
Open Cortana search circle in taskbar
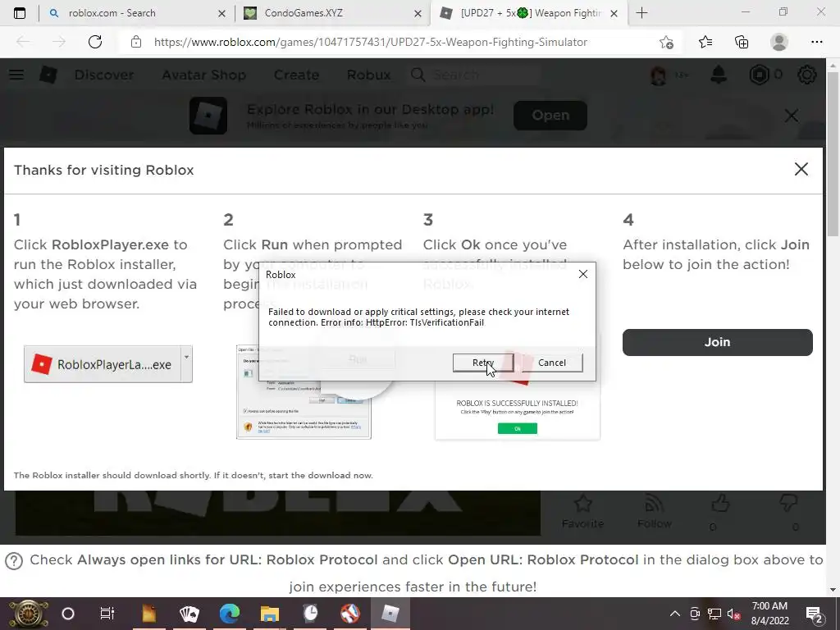[x=68, y=614]
